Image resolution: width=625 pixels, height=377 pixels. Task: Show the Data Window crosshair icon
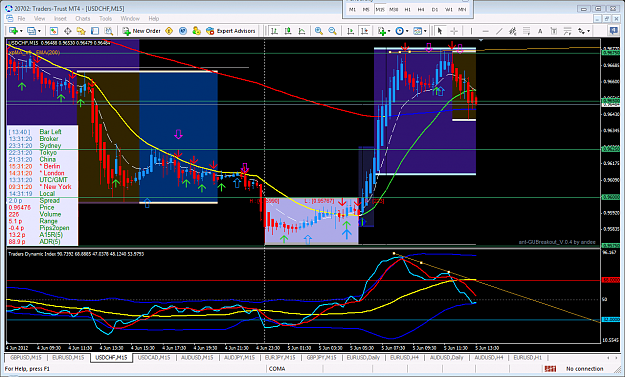[x=67, y=31]
